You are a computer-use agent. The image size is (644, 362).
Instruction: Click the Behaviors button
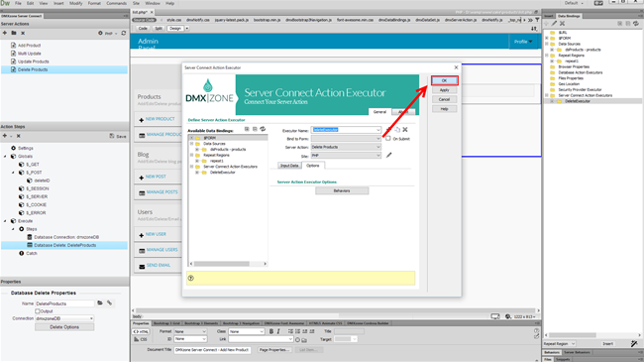(x=342, y=190)
